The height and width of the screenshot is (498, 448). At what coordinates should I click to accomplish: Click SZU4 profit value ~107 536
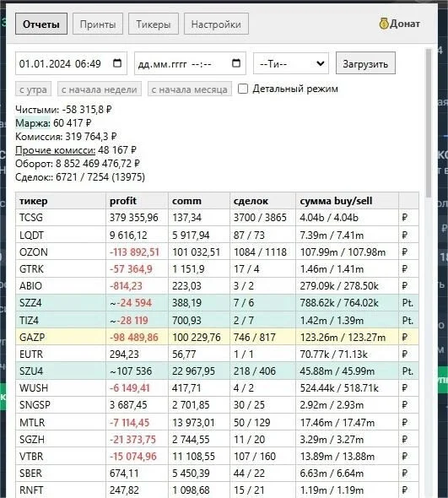(131, 371)
